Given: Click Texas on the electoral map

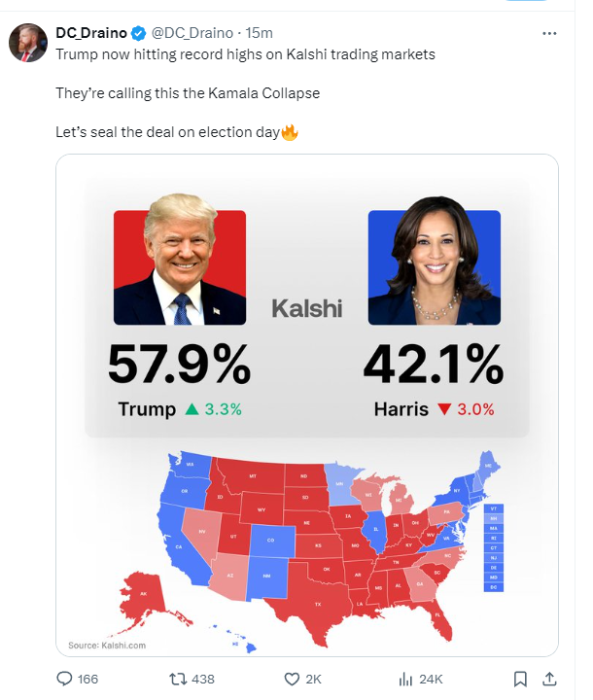Looking at the screenshot, I should 318,601.
